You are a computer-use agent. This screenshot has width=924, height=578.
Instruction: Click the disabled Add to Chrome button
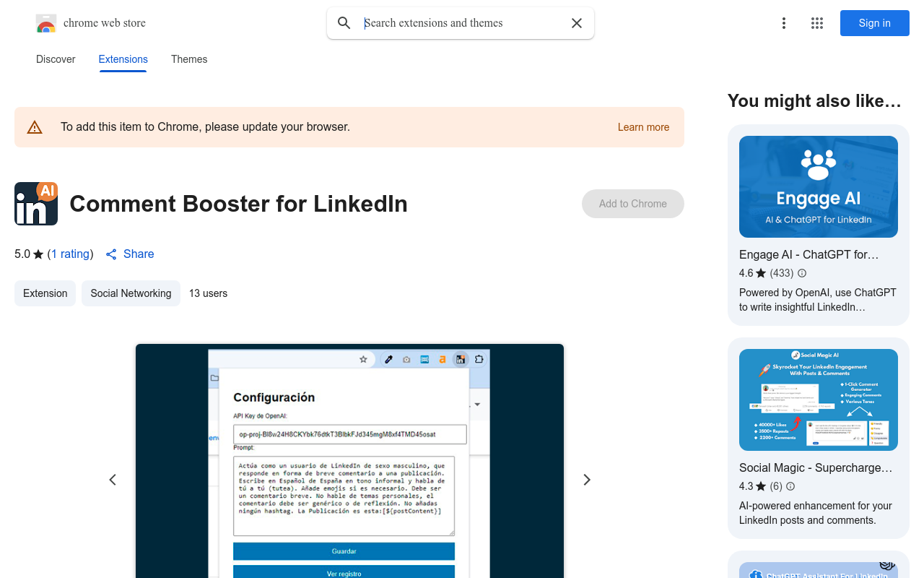click(633, 204)
